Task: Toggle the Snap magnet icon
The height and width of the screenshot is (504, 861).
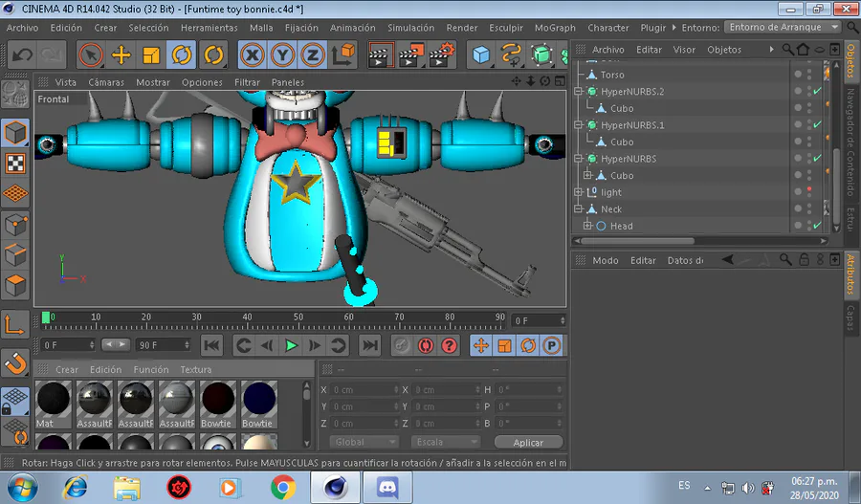Action: point(15,362)
